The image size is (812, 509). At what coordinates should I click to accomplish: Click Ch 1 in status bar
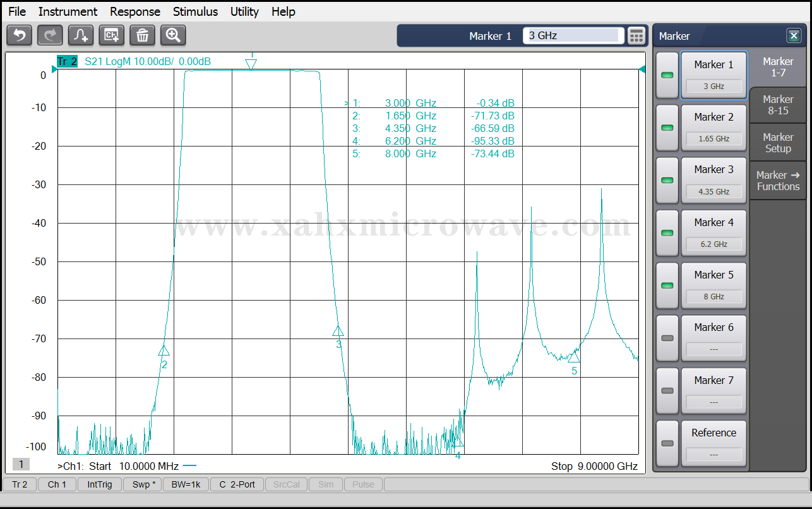(57, 484)
